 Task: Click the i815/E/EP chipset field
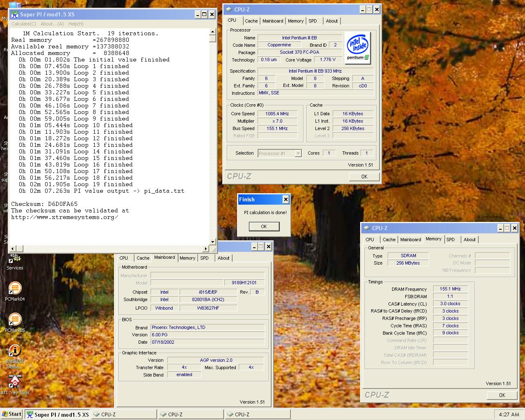pyautogui.click(x=208, y=292)
